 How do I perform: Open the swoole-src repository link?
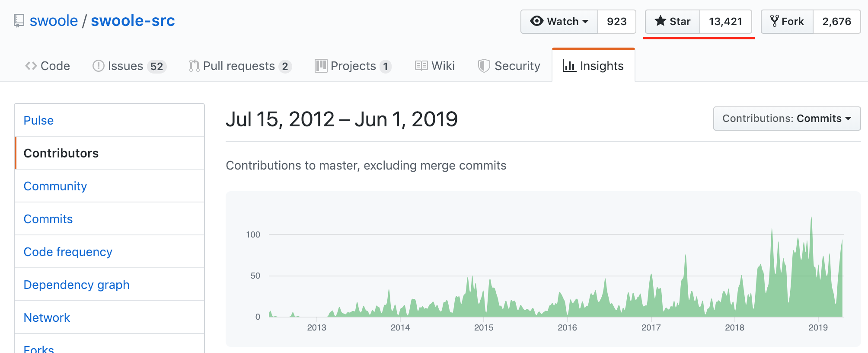pos(133,21)
